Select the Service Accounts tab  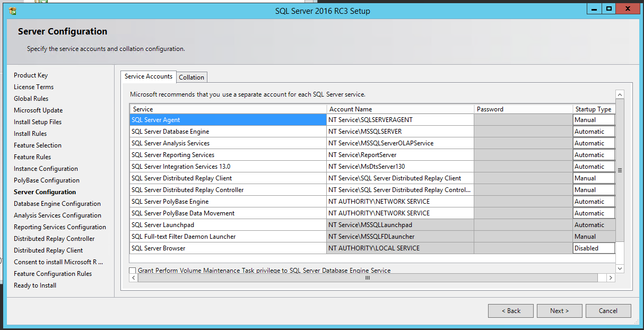pyautogui.click(x=149, y=76)
